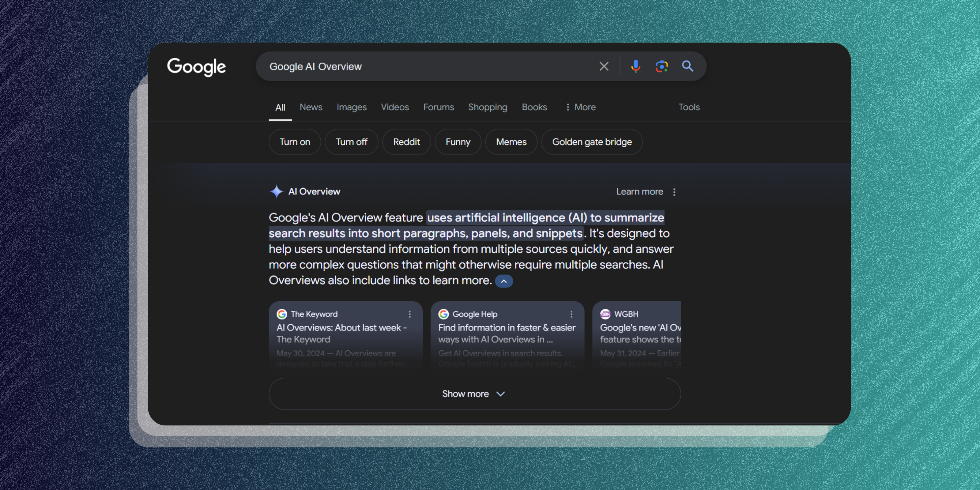The image size is (980, 490).
Task: Click the May 31, 2024 snippet text
Action: coord(640,358)
